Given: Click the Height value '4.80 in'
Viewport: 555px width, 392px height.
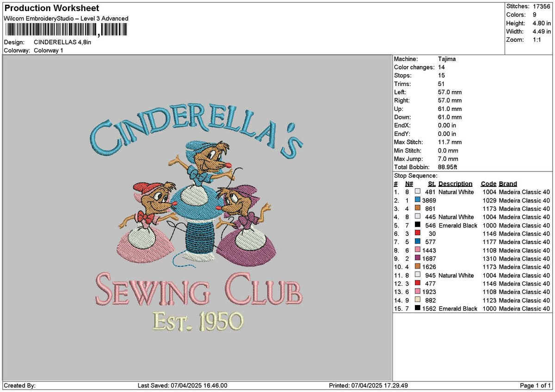Looking at the screenshot, I should coord(542,23).
